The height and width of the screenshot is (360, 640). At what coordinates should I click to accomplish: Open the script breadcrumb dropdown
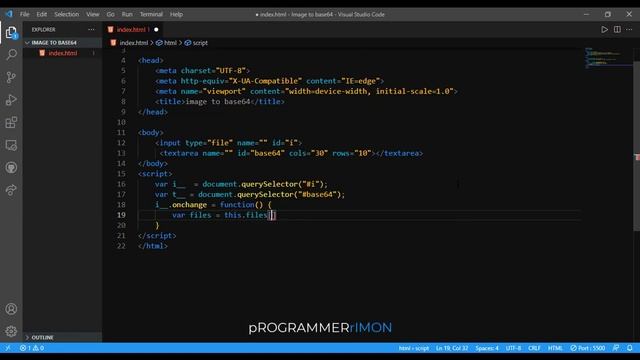196,43
